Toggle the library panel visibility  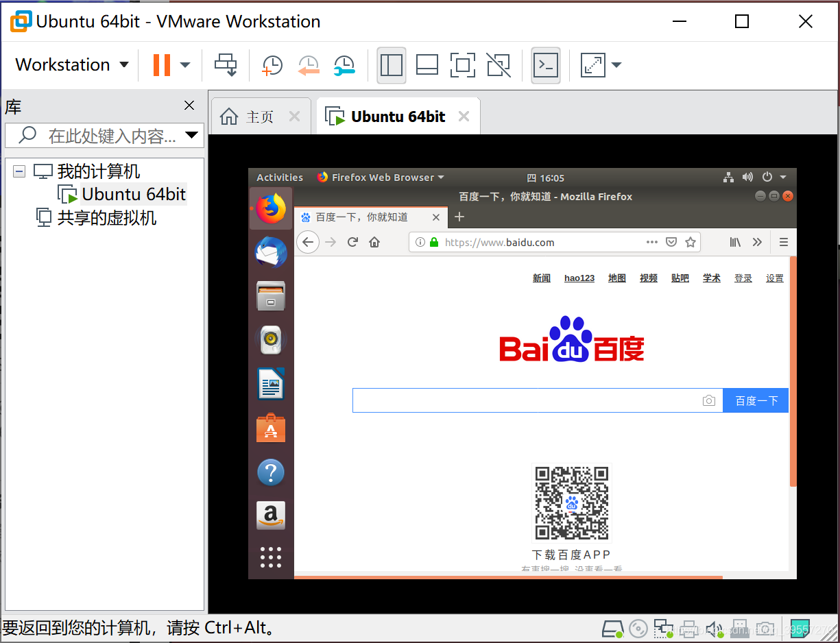392,65
